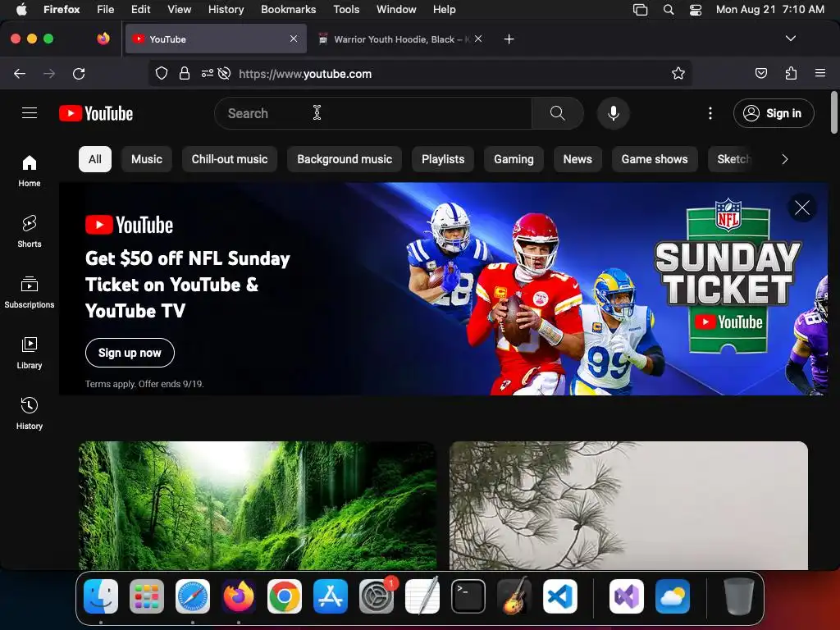Start voice search with the microphone icon
The height and width of the screenshot is (630, 840).
coord(614,113)
